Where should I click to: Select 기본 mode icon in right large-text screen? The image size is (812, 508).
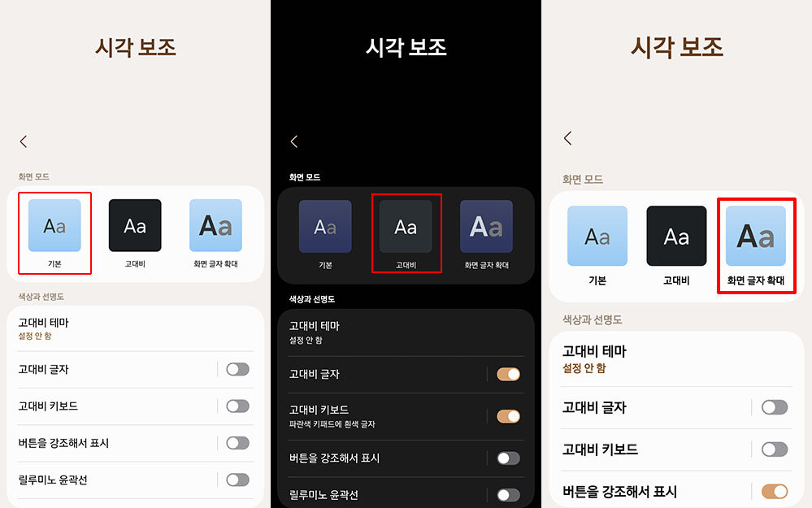coord(597,236)
